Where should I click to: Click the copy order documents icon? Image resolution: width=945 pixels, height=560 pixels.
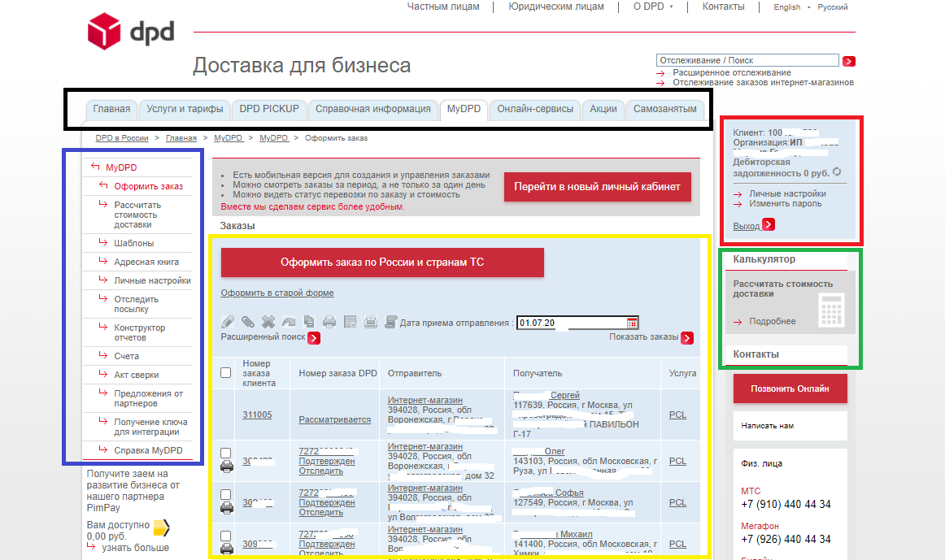click(x=309, y=322)
